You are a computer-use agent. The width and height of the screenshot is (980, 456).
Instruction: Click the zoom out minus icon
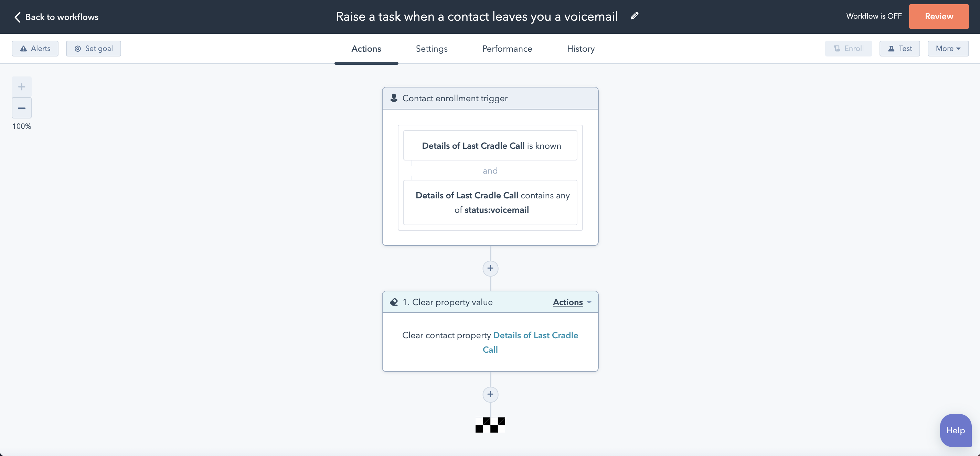coord(22,108)
